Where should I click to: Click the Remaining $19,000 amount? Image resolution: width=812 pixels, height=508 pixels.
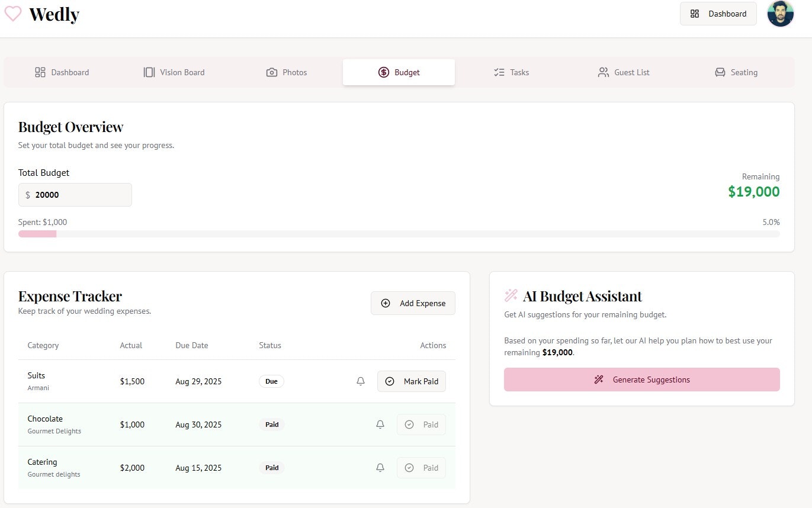[x=753, y=192]
